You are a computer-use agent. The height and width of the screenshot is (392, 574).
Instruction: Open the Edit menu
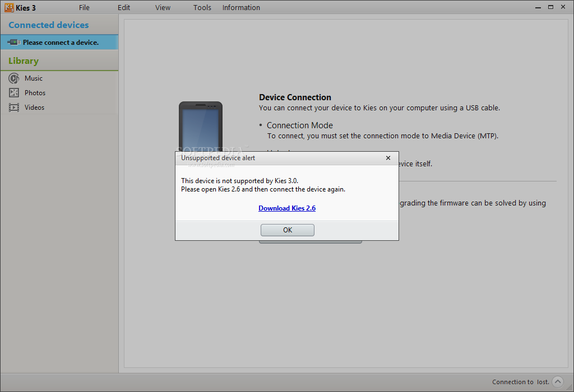click(x=124, y=8)
